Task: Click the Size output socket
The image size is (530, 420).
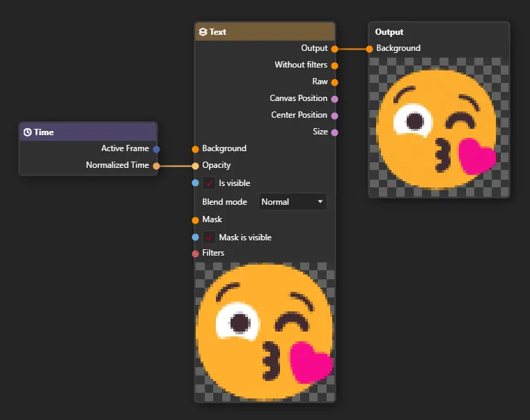Action: tap(334, 132)
